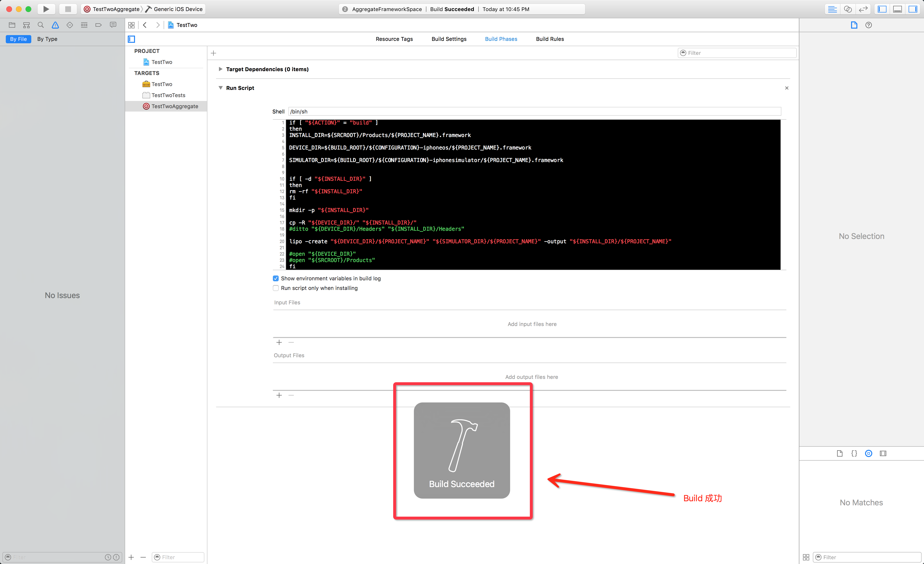Image resolution: width=924 pixels, height=564 pixels.
Task: Click the Run (play) button in toolbar
Action: (46, 9)
